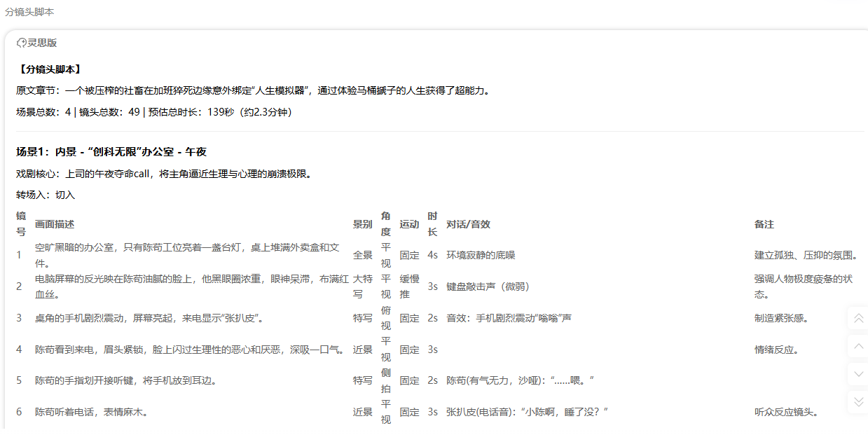Jump to bottom with double-down chevron button

[x=858, y=401]
